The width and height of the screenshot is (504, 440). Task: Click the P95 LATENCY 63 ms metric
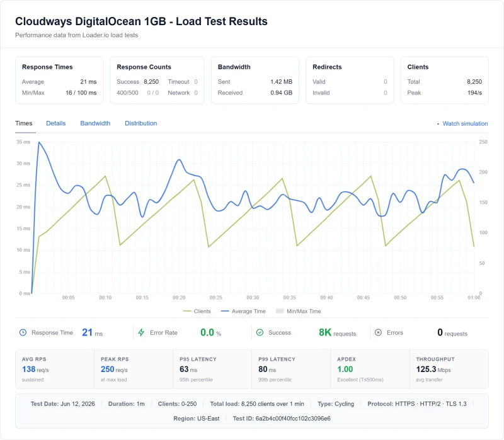pos(188,369)
